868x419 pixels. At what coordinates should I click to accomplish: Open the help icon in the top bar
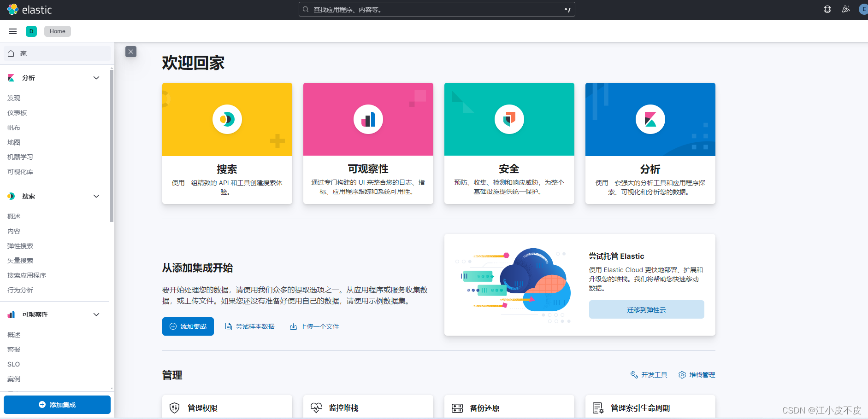coord(827,9)
